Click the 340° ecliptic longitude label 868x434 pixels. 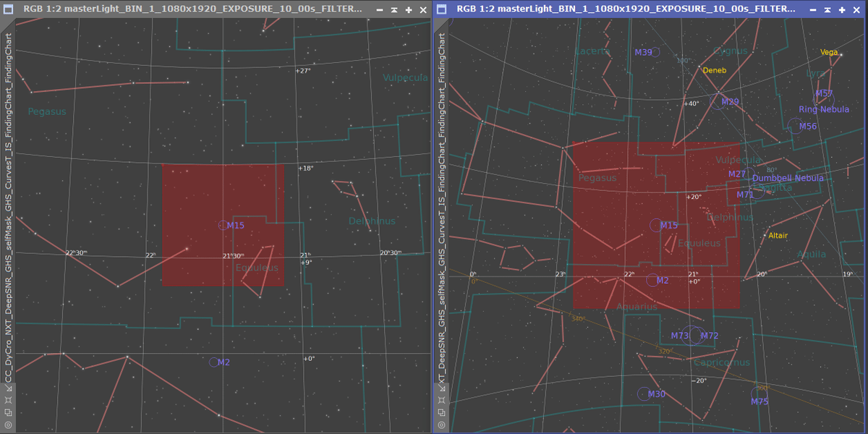pos(578,318)
